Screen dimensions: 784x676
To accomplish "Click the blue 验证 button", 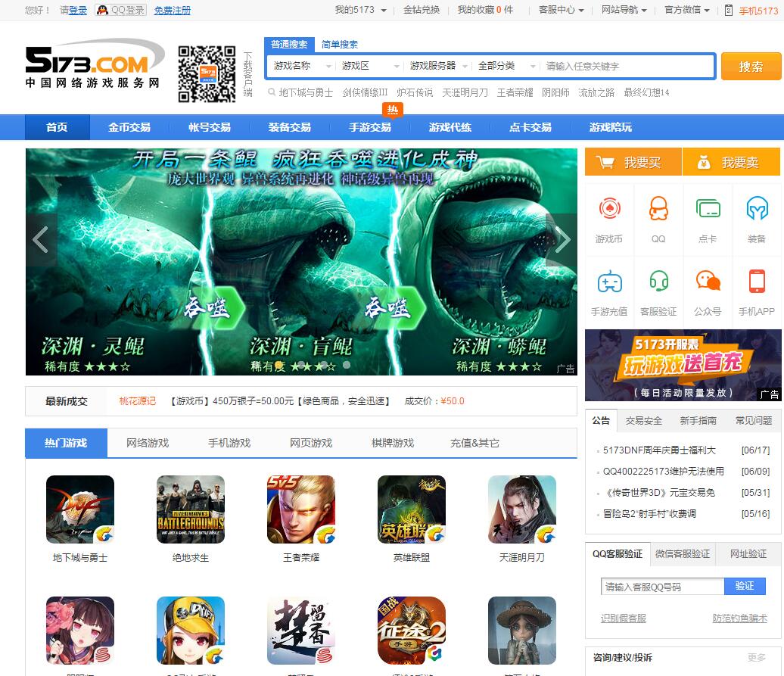I will [745, 586].
